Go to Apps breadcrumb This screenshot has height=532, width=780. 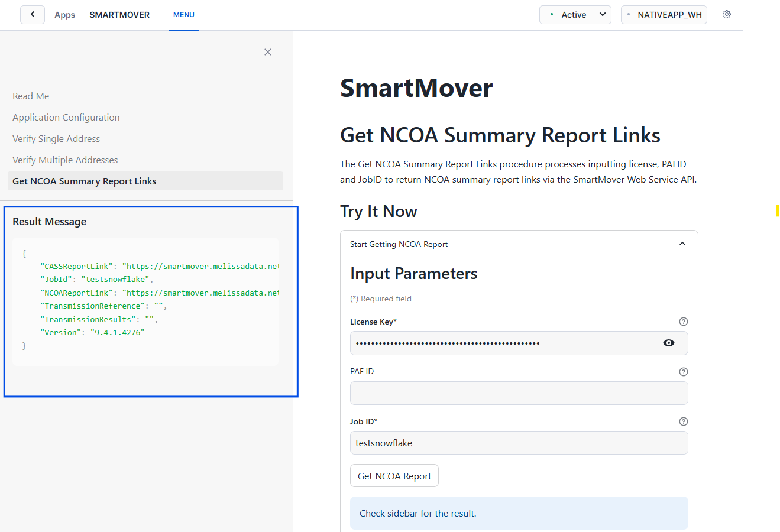click(65, 15)
